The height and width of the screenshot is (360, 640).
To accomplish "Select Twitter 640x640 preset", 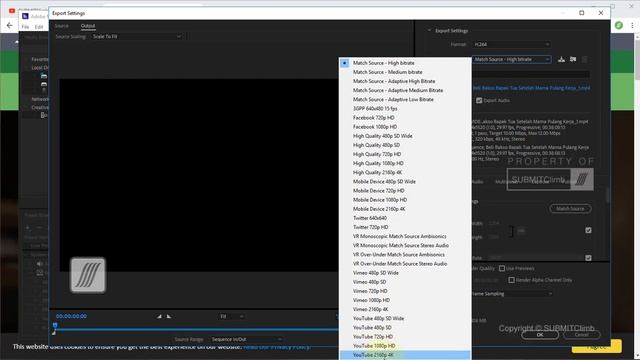I will click(405, 218).
